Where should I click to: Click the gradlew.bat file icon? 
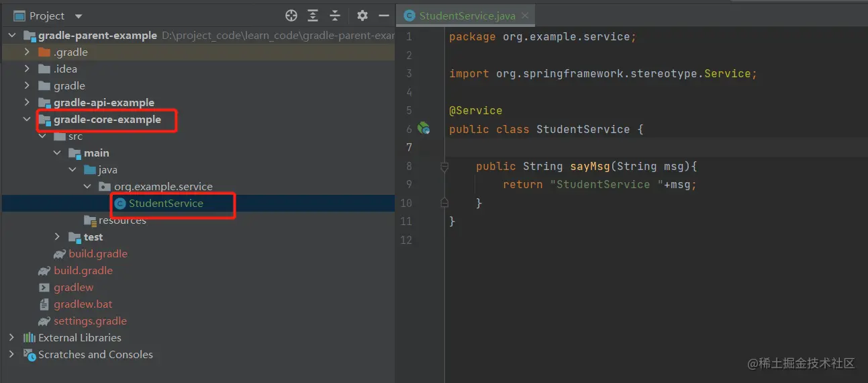click(44, 304)
